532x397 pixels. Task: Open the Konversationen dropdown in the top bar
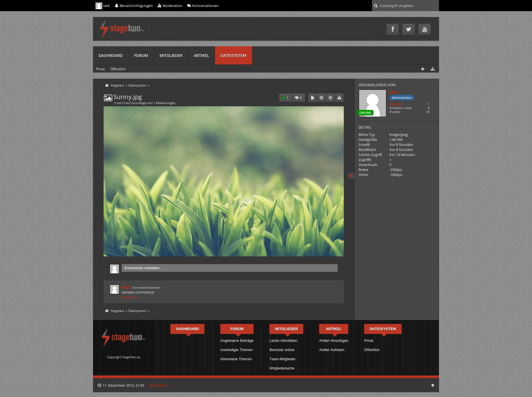203,6
